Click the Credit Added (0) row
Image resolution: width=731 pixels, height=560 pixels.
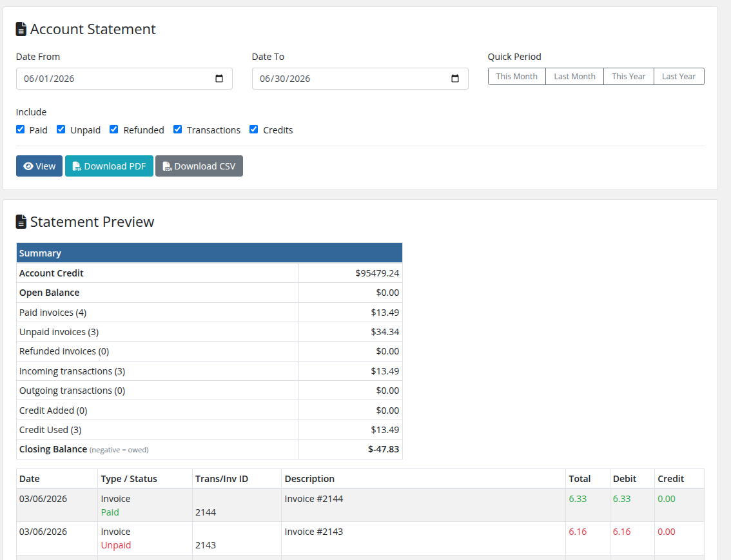(210, 410)
